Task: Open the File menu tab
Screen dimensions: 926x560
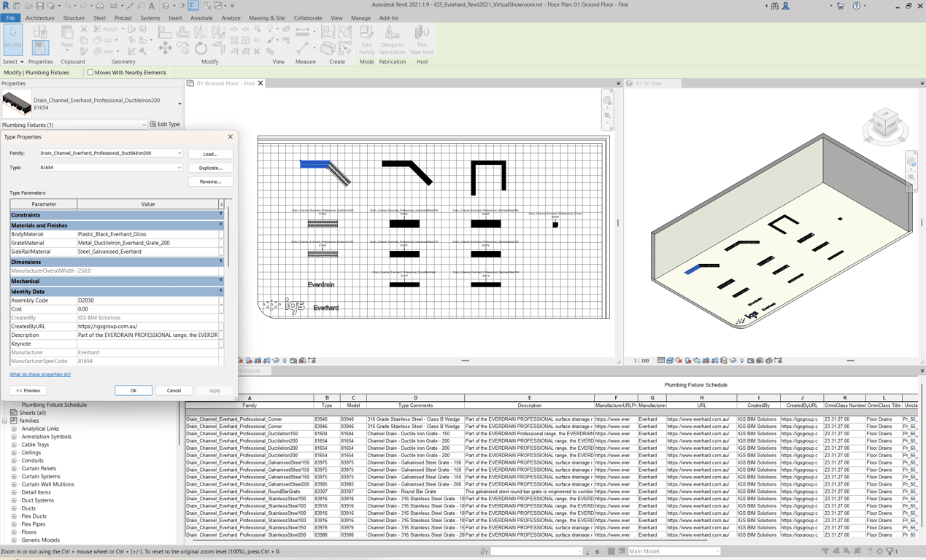Action: pyautogui.click(x=10, y=17)
